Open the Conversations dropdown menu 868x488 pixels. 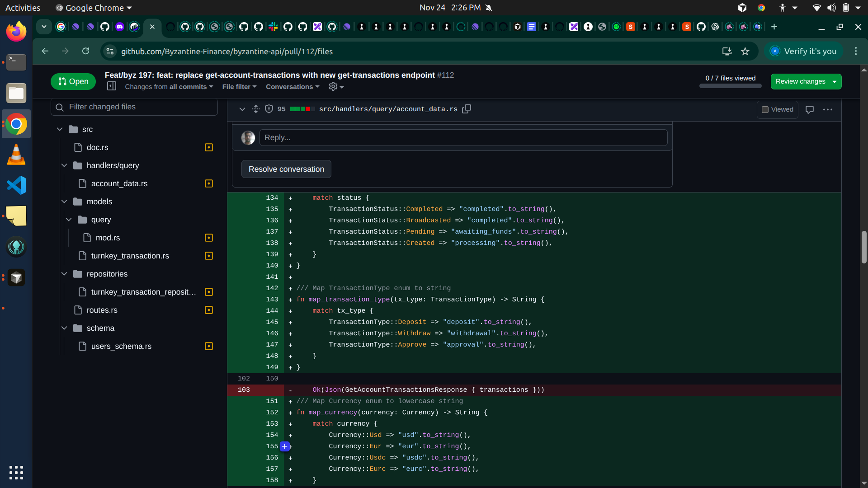(292, 87)
